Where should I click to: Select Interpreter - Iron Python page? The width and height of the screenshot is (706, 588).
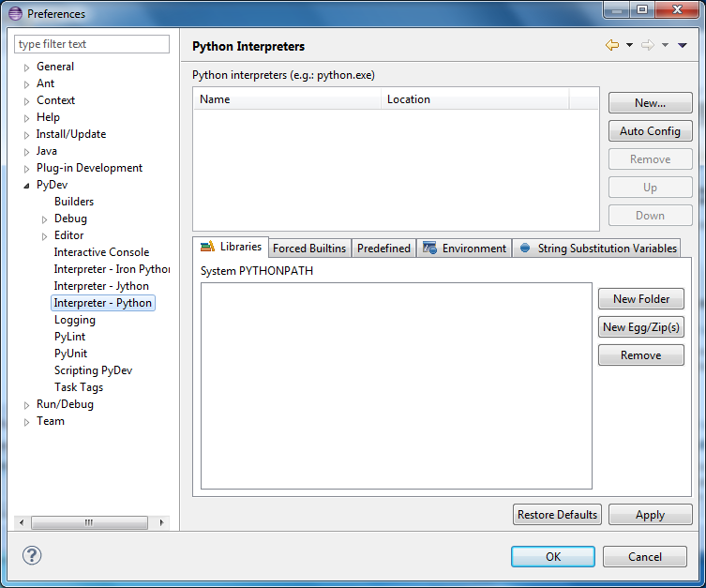point(112,269)
